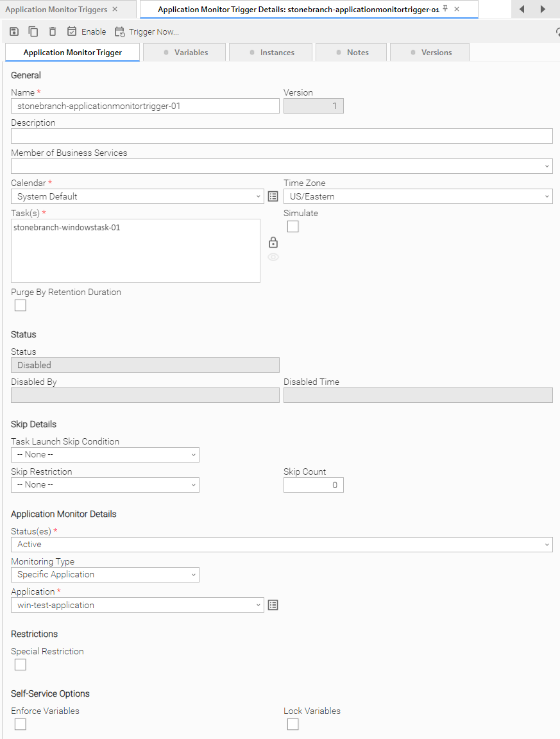Open Calendar details icon next to System Default
This screenshot has width=560, height=739.
pos(273,196)
